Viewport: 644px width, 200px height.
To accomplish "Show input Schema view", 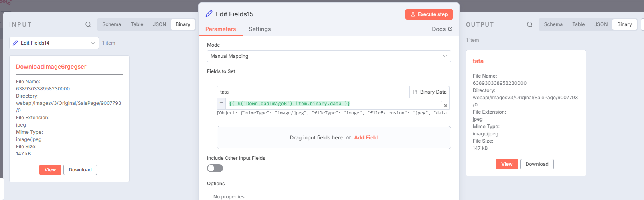I will coord(111,24).
